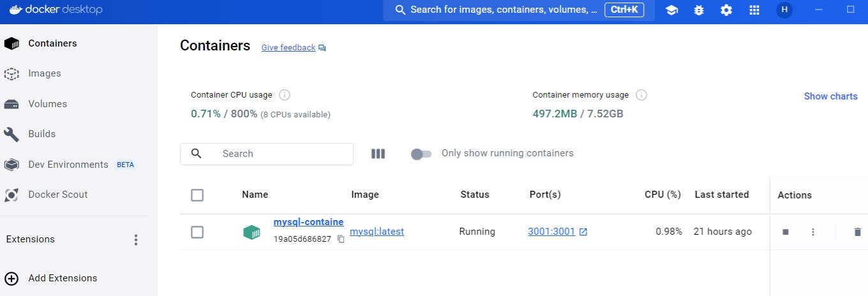This screenshot has height=296, width=868.
Task: Open the apps grid icon in header
Action: (754, 10)
